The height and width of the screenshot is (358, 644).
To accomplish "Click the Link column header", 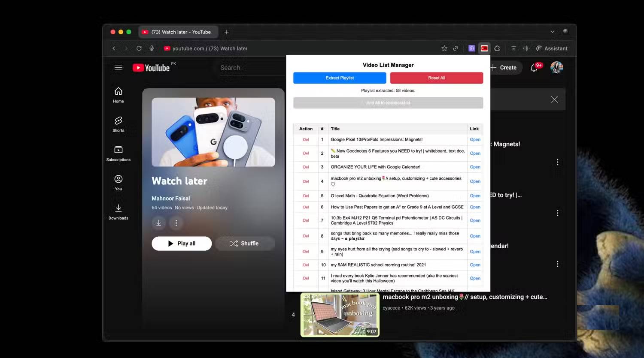I will 474,129.
